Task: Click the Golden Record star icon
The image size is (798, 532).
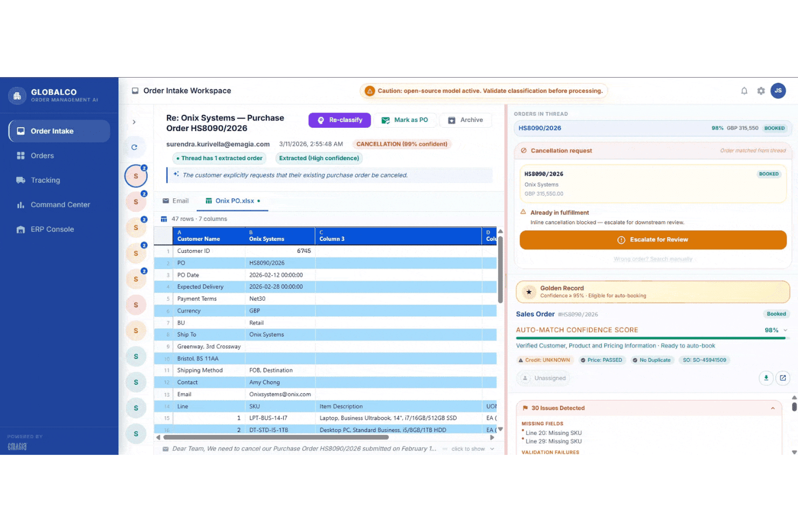Action: [x=529, y=292]
